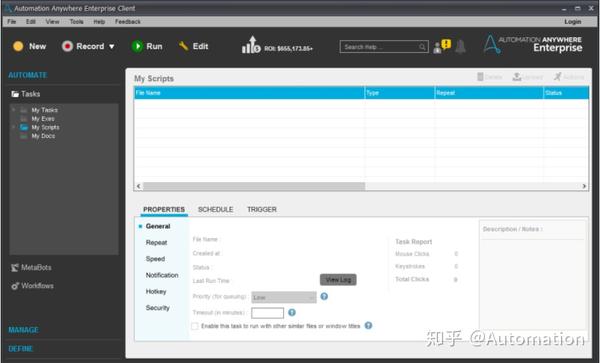
Task: Expand the My Tasks tree node
Action: [14, 110]
